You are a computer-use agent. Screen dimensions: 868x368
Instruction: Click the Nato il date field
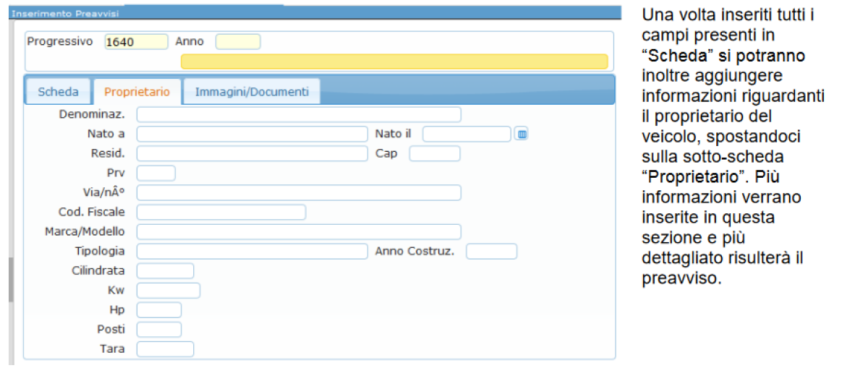coord(467,134)
